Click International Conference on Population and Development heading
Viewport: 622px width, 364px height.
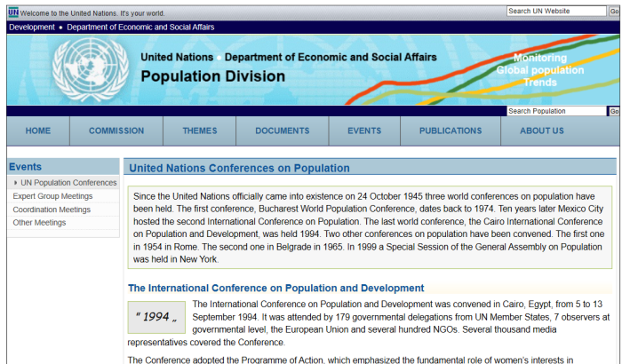[275, 288]
